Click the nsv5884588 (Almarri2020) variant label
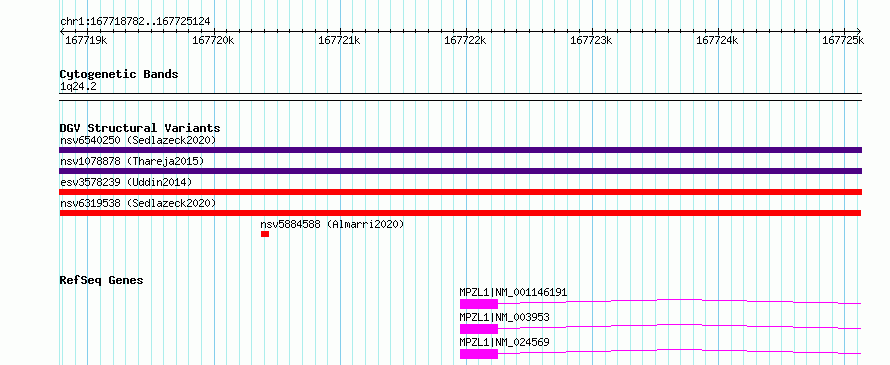This screenshot has width=890, height=365. click(x=332, y=224)
